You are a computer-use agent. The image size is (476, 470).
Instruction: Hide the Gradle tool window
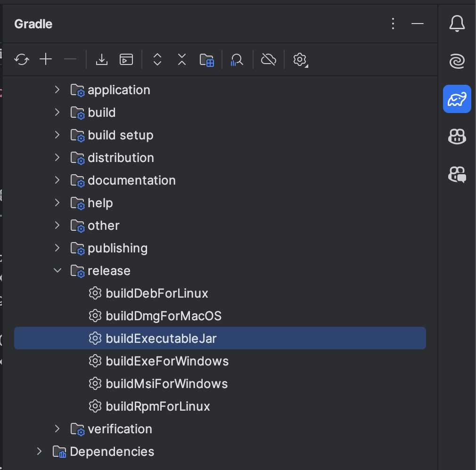(418, 24)
